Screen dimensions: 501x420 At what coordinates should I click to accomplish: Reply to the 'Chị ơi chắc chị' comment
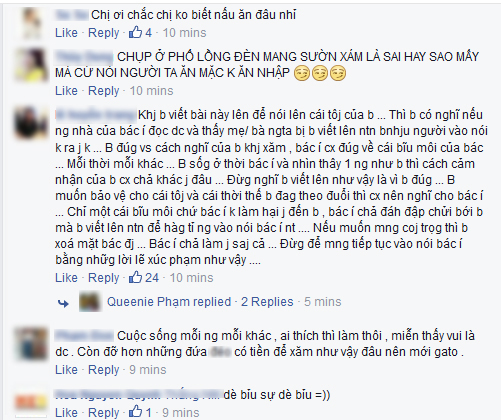click(x=104, y=33)
